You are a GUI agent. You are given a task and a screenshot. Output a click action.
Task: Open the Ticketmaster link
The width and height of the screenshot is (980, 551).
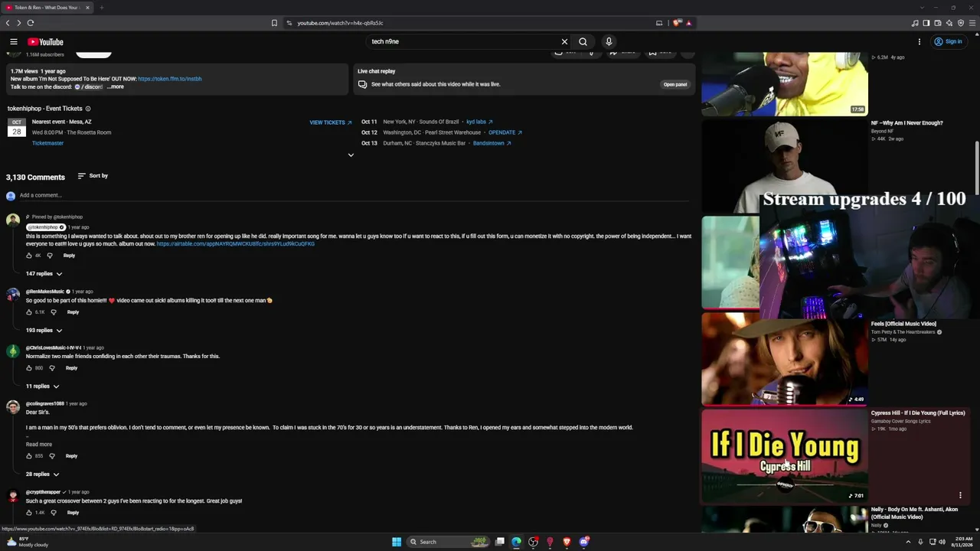point(47,143)
